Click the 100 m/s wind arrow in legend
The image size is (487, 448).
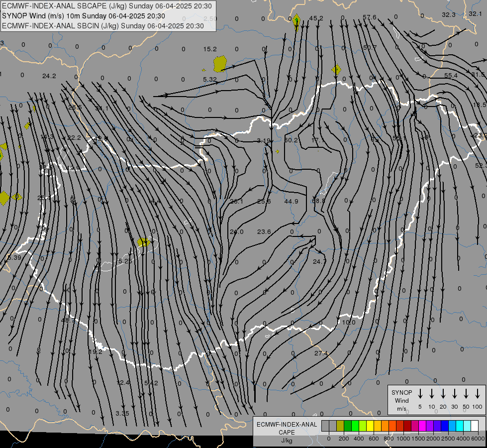(478, 394)
